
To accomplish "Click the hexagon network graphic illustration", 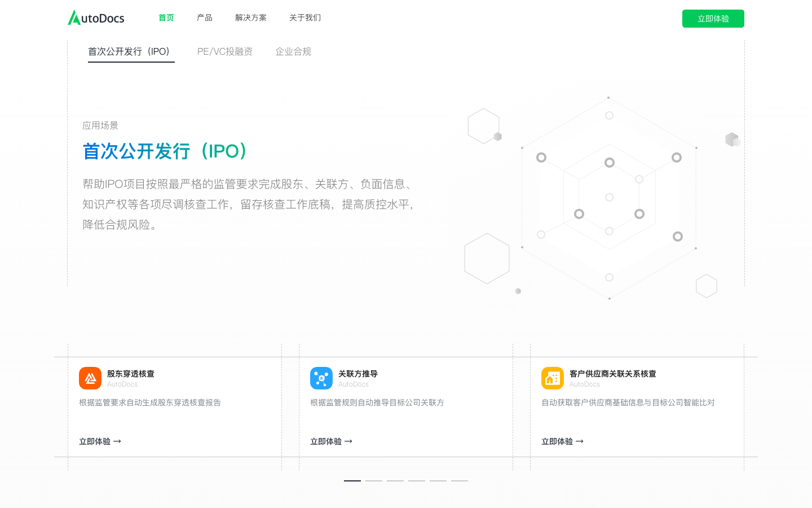I will [609, 198].
